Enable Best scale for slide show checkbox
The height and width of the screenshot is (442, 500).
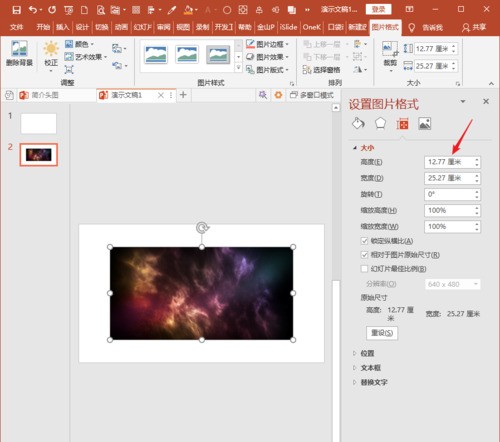(x=364, y=269)
